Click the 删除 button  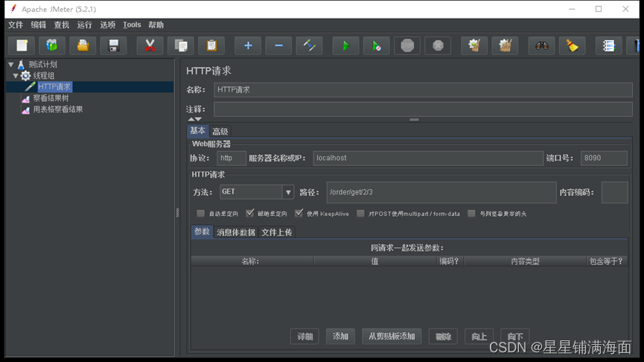(x=443, y=337)
